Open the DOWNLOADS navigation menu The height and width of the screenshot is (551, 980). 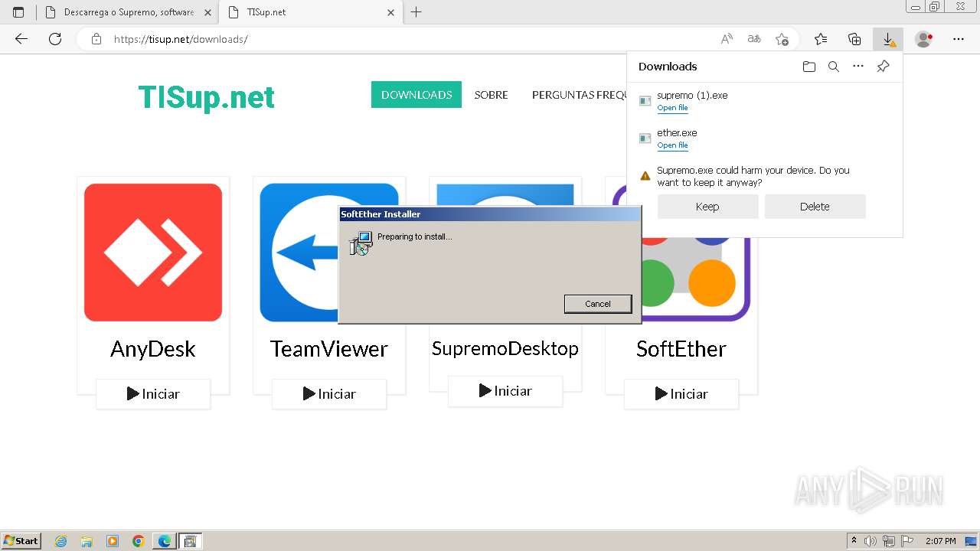(x=416, y=95)
